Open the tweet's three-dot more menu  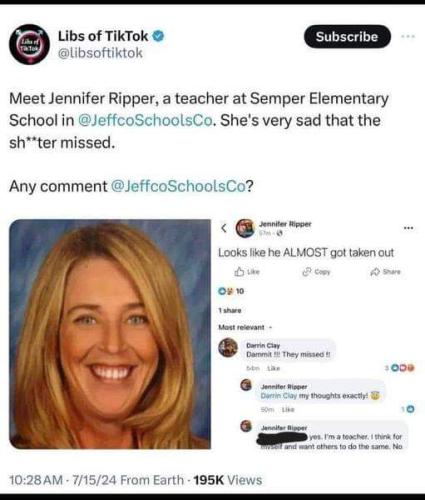[x=408, y=36]
